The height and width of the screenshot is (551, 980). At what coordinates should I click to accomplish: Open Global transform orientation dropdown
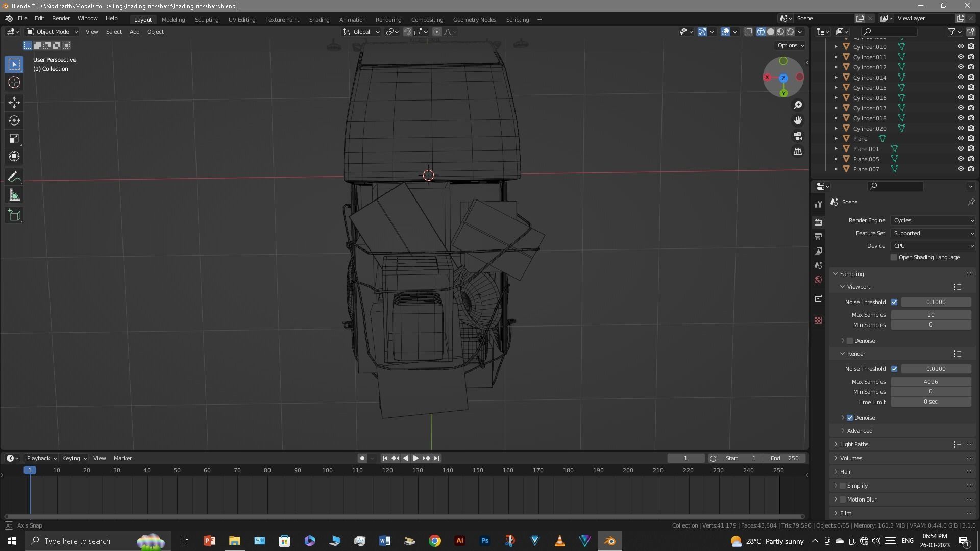coord(361,32)
